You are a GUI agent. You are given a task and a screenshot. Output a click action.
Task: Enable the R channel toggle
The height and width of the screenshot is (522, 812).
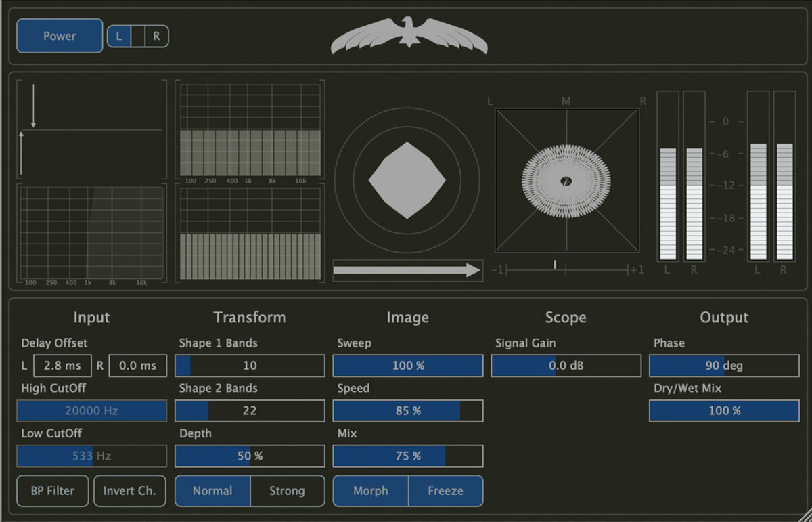pos(156,37)
